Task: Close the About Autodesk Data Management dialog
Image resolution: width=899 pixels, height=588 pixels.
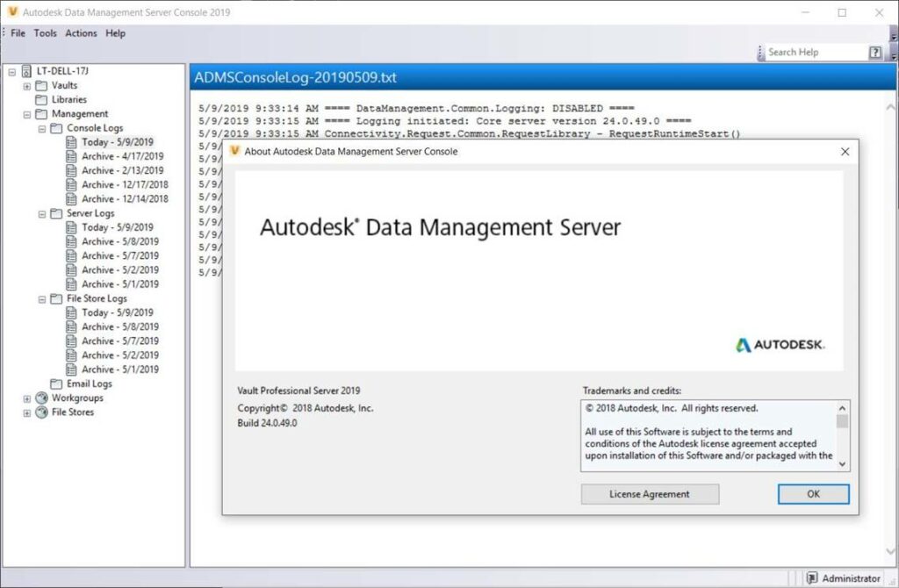Action: (x=845, y=151)
